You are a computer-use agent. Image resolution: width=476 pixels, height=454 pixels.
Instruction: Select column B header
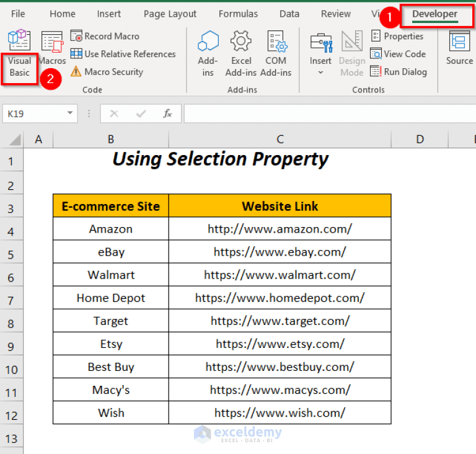pos(111,140)
